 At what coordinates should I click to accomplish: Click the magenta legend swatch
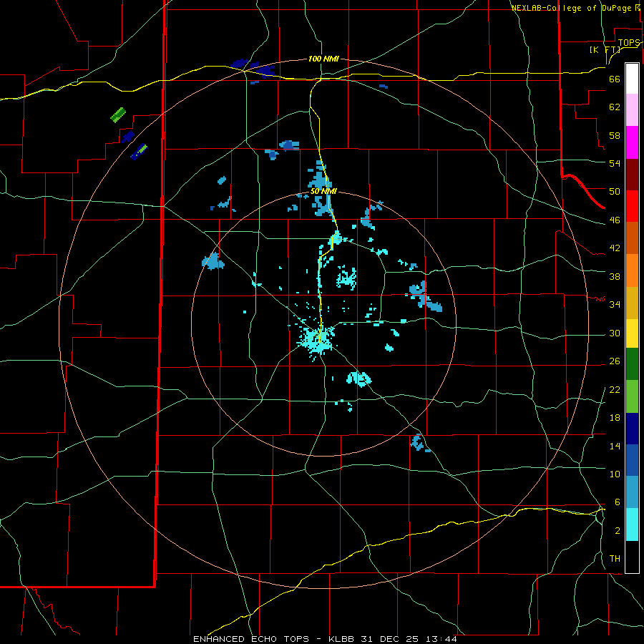click(x=632, y=142)
